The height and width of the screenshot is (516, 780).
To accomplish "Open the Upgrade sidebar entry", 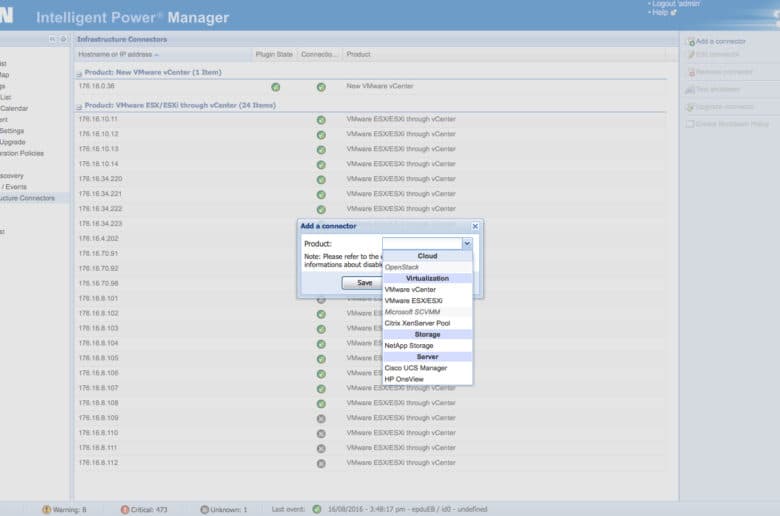I will [12, 142].
